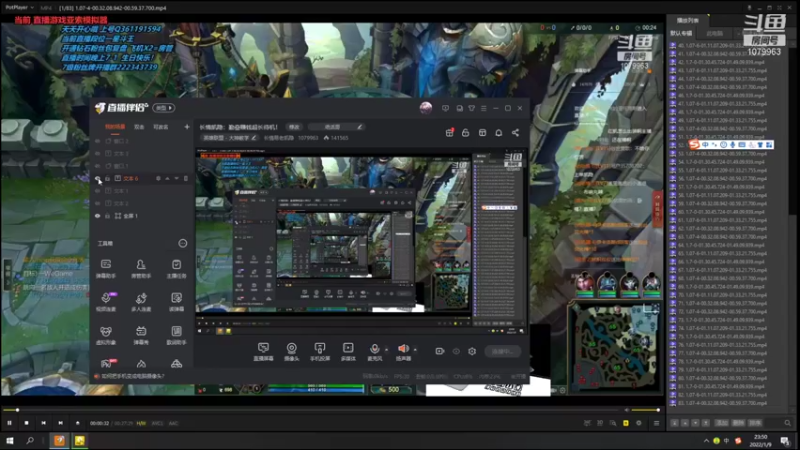Image resolution: width=800 pixels, height=450 pixels.
Task: Edit the 英雄联盟 category tag
Action: click(x=229, y=138)
